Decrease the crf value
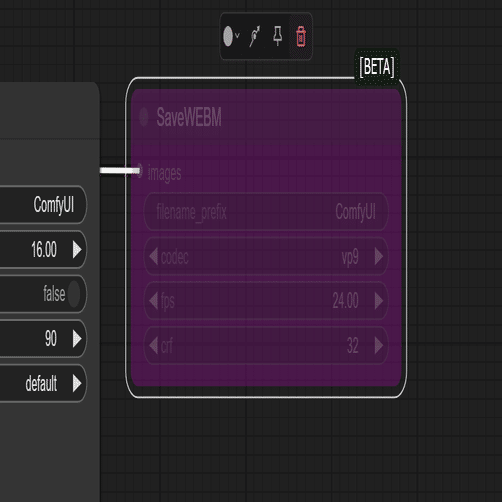The width and height of the screenshot is (502, 502). click(x=153, y=345)
